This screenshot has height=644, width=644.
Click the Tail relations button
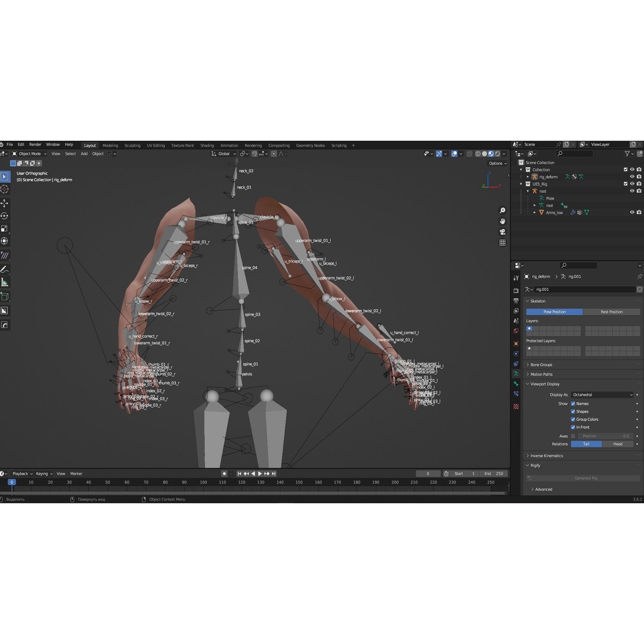click(x=586, y=444)
